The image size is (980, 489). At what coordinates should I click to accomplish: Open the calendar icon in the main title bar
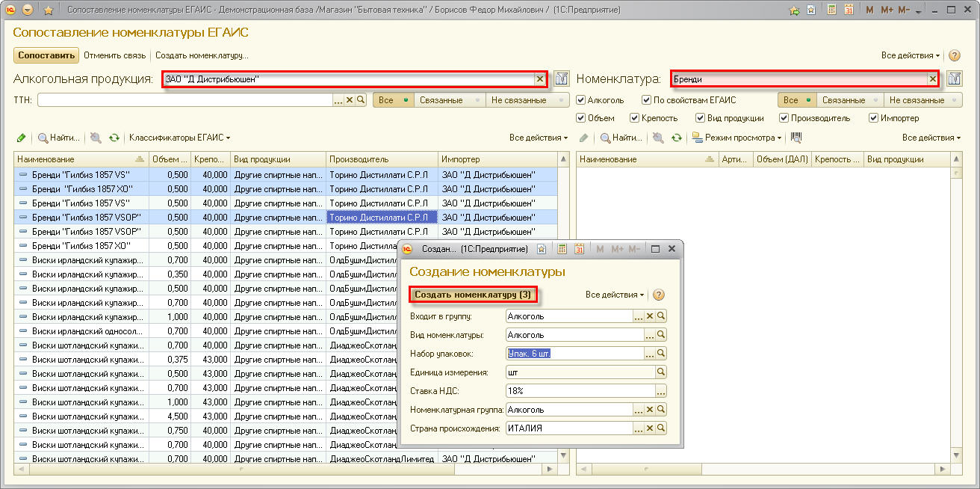pyautogui.click(x=849, y=10)
